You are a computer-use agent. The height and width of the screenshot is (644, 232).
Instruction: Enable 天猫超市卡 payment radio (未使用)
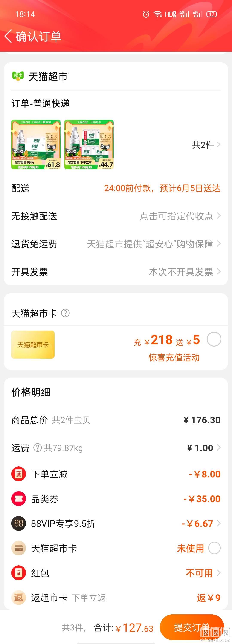pos(214,548)
